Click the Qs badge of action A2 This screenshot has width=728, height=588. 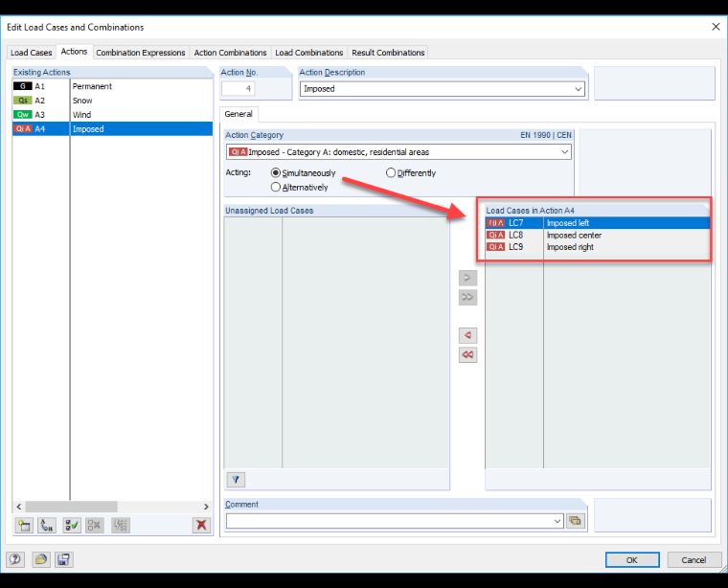(23, 101)
